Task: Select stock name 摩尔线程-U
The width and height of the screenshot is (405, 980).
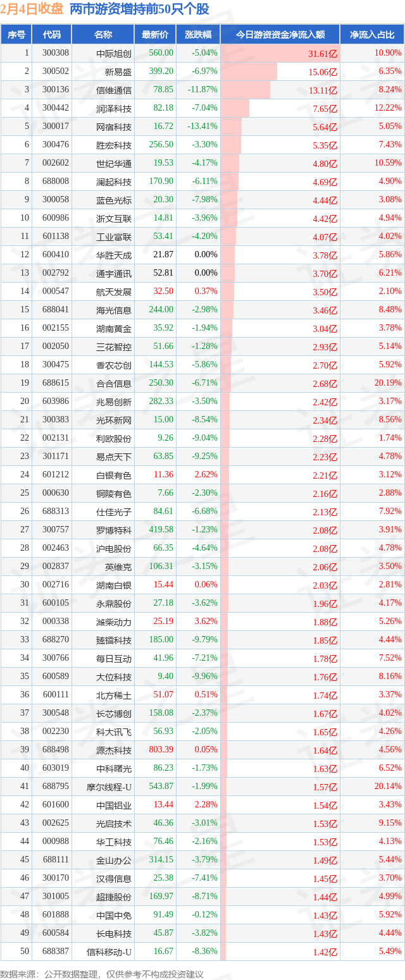Action: click(109, 787)
